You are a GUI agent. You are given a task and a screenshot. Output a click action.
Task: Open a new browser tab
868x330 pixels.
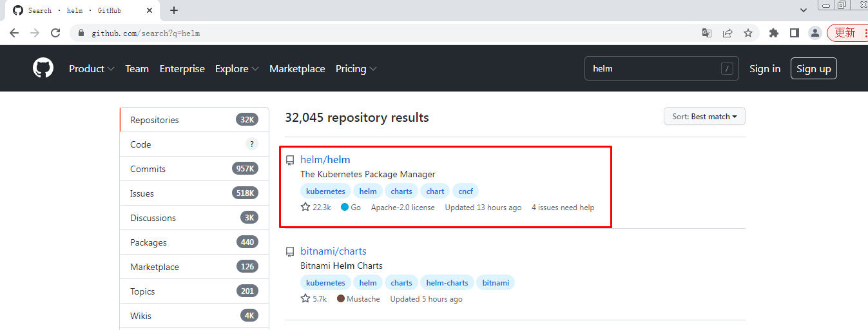(x=174, y=10)
